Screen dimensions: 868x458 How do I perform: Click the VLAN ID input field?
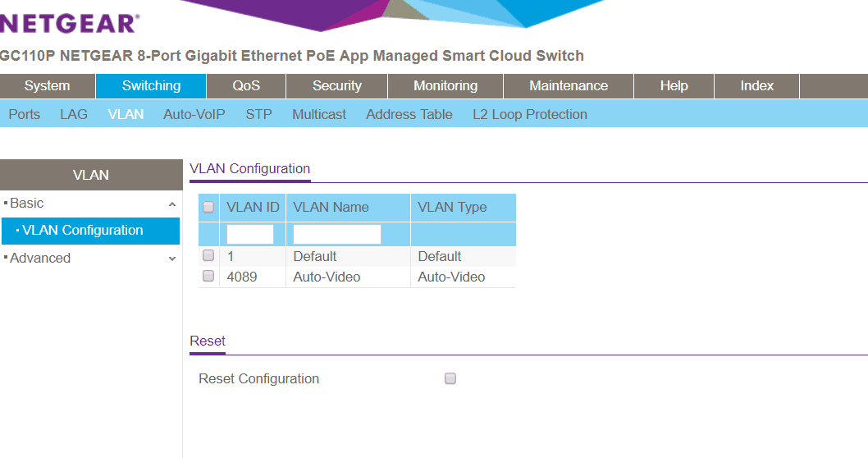250,235
